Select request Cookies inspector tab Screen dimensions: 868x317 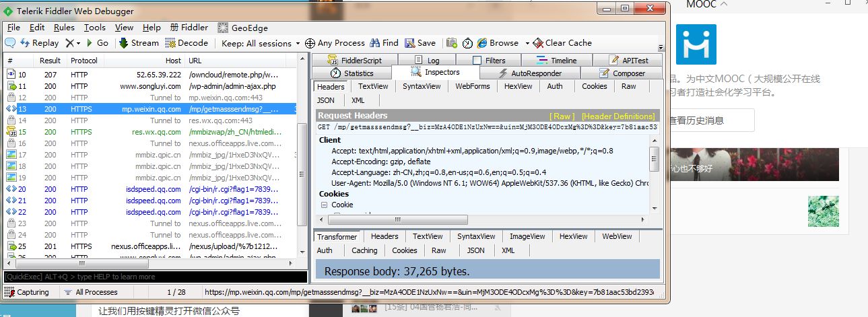(x=595, y=86)
